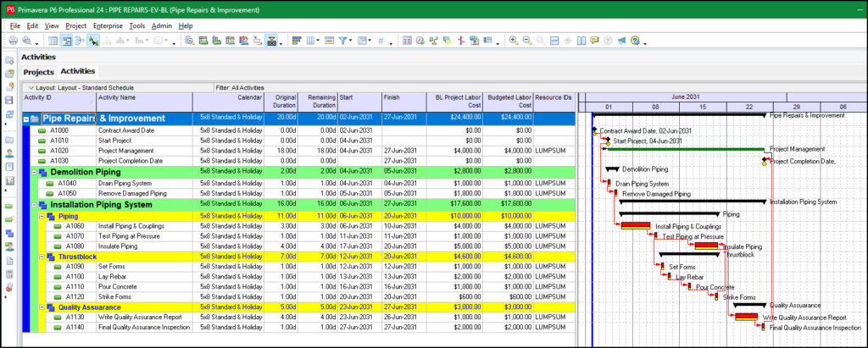This screenshot has height=348, width=868.
Task: Open the Tools menu
Action: tap(137, 26)
